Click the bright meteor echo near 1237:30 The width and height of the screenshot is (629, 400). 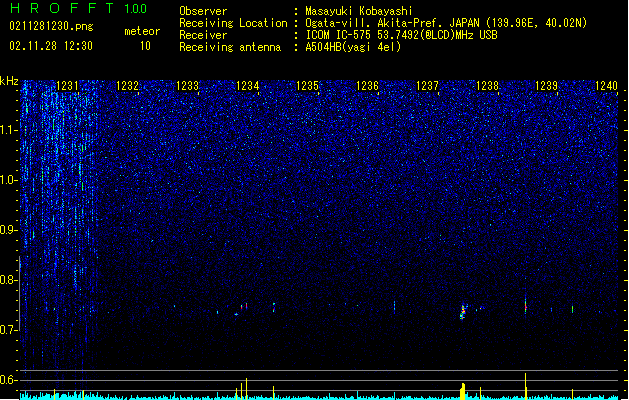click(x=463, y=312)
